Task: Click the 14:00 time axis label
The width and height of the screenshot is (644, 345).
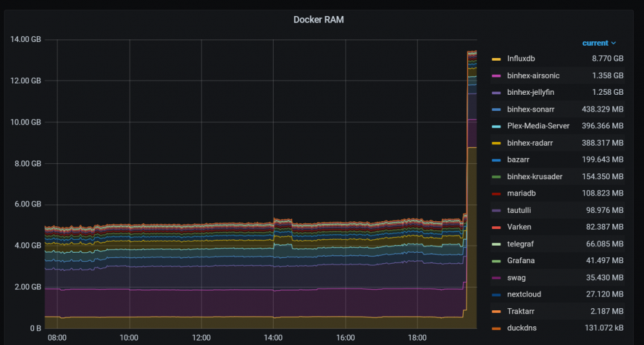Action: [x=273, y=338]
